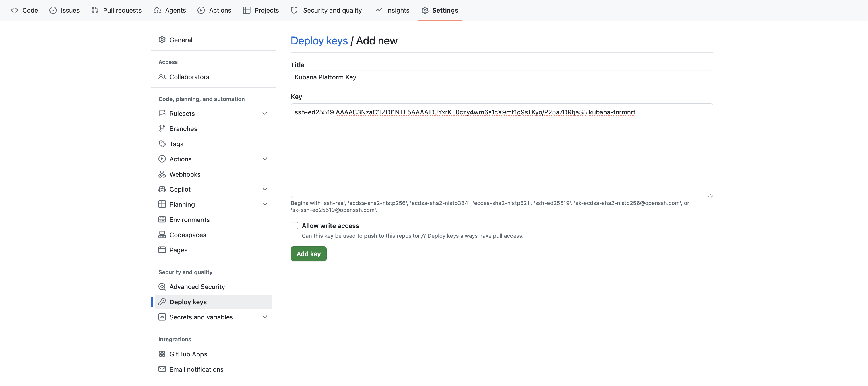Select the Settings tab
Screen dimensions: 868x386
tap(439, 10)
